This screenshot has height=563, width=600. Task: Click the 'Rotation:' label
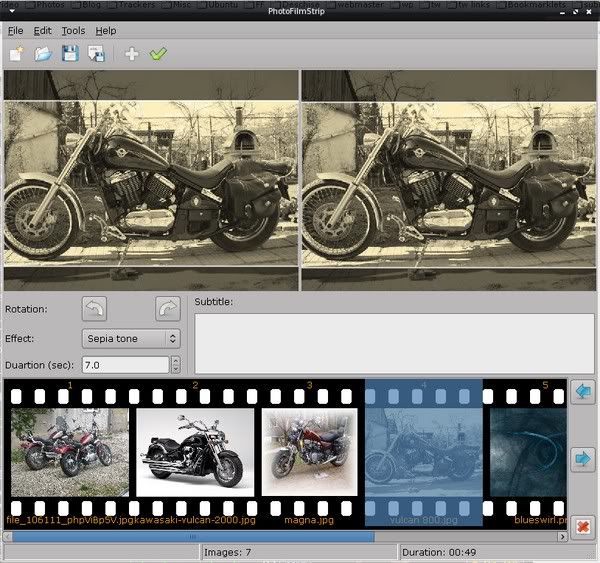(26, 309)
